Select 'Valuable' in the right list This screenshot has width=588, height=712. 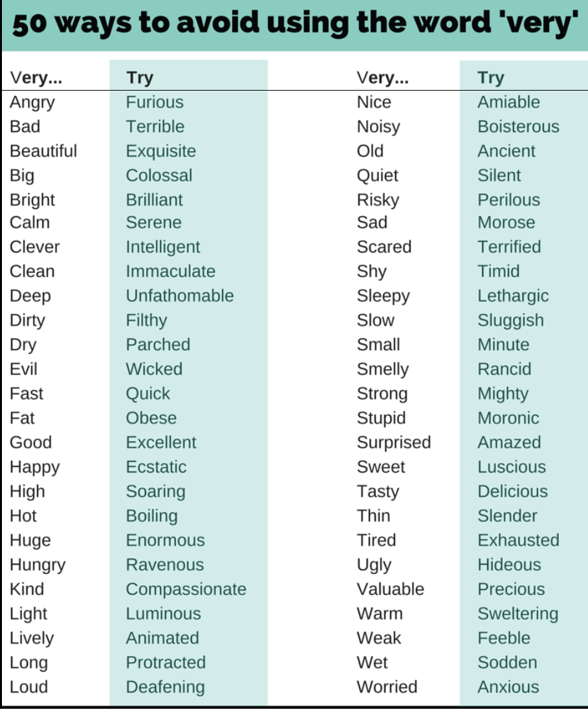tap(390, 589)
